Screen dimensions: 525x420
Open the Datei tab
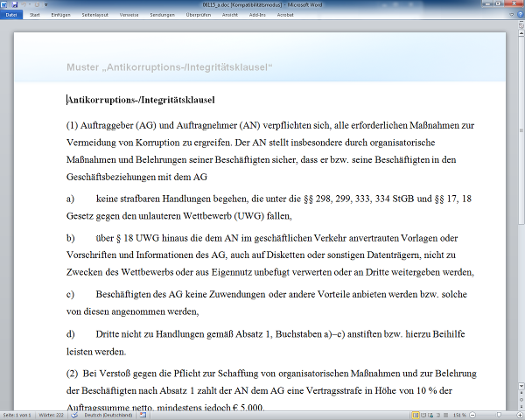[x=10, y=15]
